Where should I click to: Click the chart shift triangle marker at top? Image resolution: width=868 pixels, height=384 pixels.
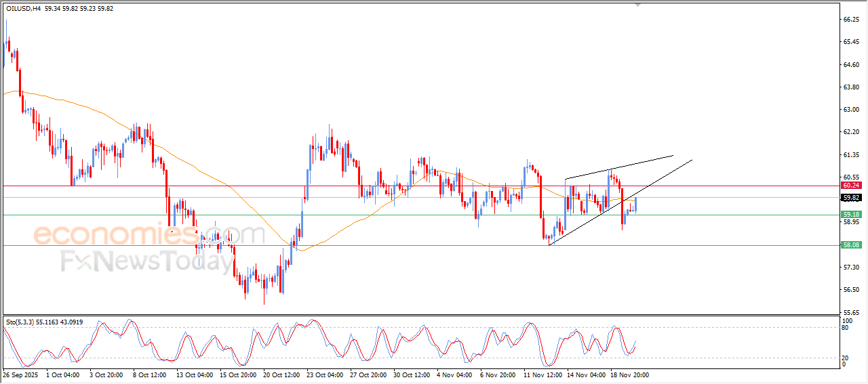[x=637, y=5]
